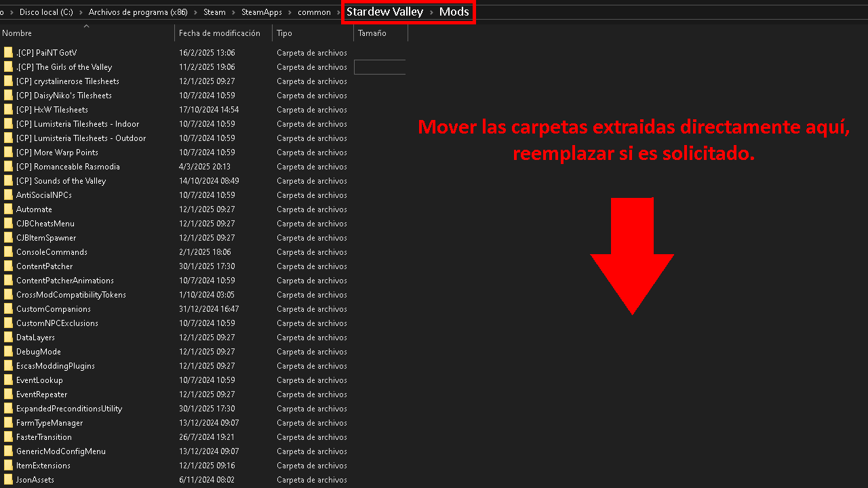
Task: Expand chevron after Disco local (C:)
Action: [81, 12]
